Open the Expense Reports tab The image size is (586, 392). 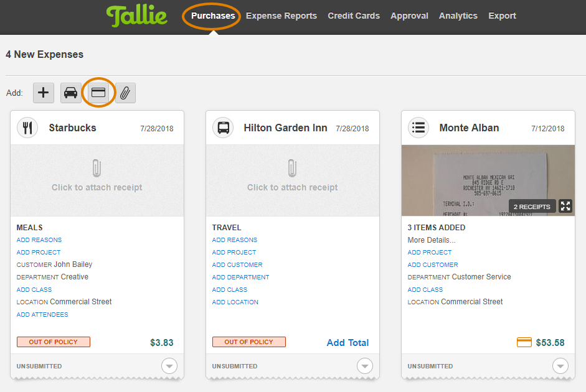pyautogui.click(x=281, y=16)
